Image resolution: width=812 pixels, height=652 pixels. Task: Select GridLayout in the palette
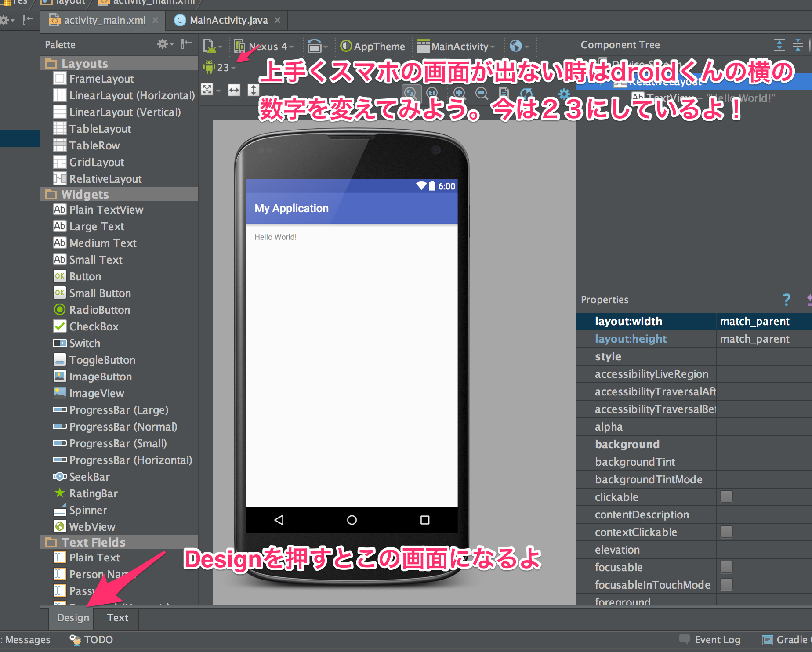89,162
